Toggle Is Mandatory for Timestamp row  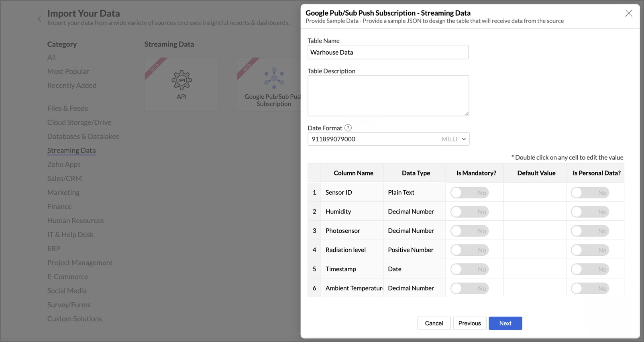point(469,269)
